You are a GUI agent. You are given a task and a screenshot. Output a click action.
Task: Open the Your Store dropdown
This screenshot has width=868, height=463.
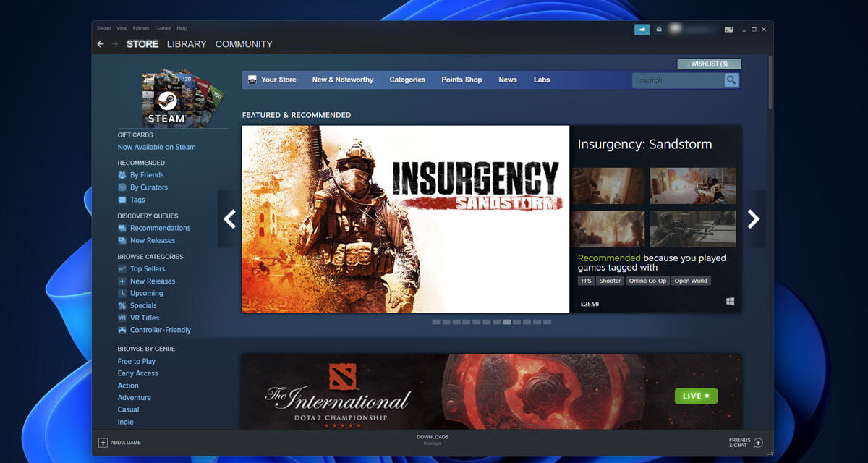[272, 80]
